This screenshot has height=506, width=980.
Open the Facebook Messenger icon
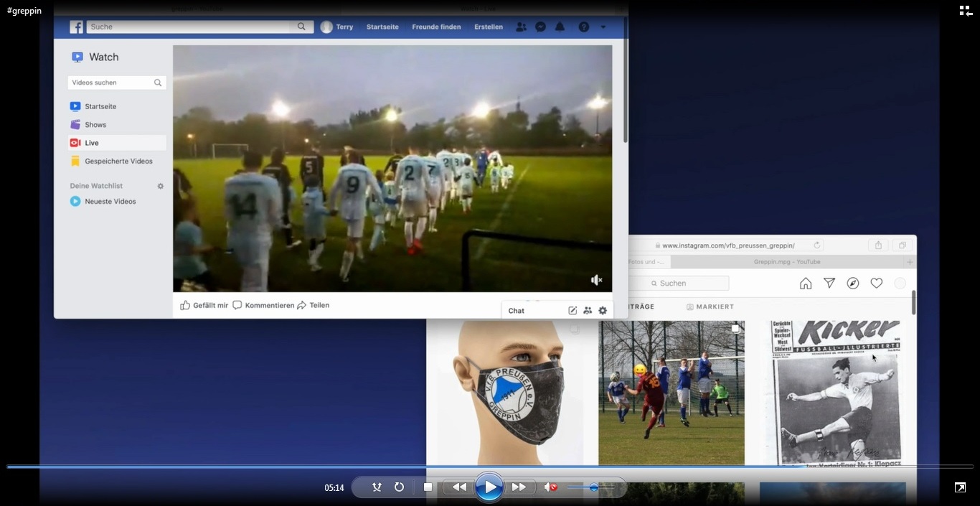[541, 27]
